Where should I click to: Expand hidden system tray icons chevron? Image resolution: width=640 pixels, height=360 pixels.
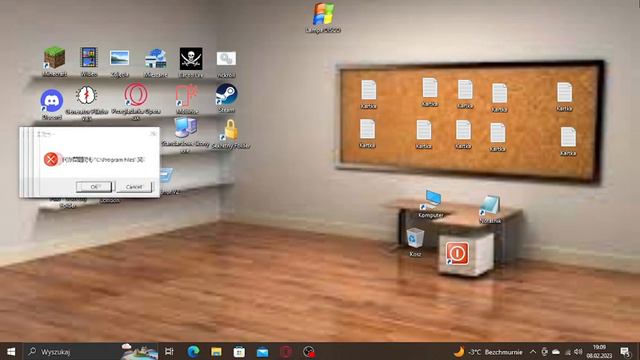[533, 351]
